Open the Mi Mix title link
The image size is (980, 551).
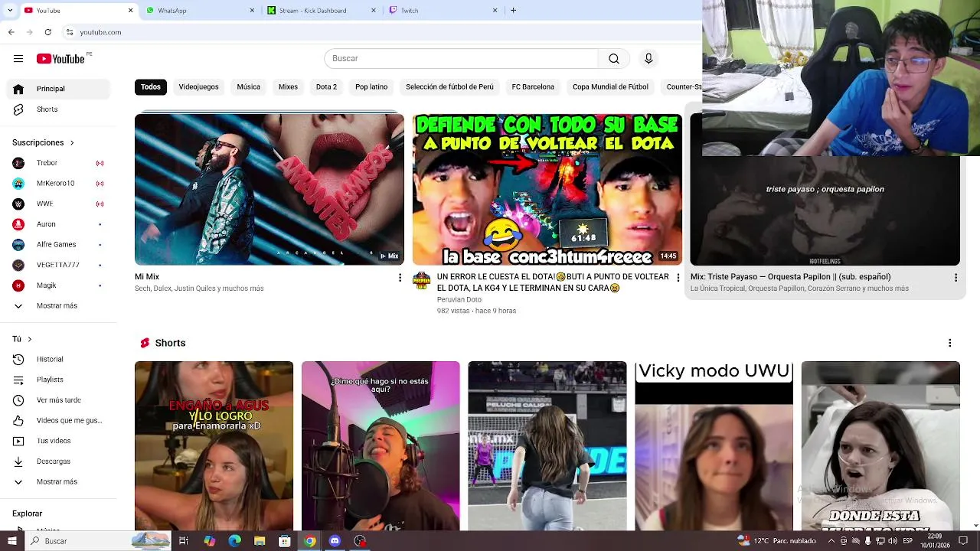click(x=147, y=277)
